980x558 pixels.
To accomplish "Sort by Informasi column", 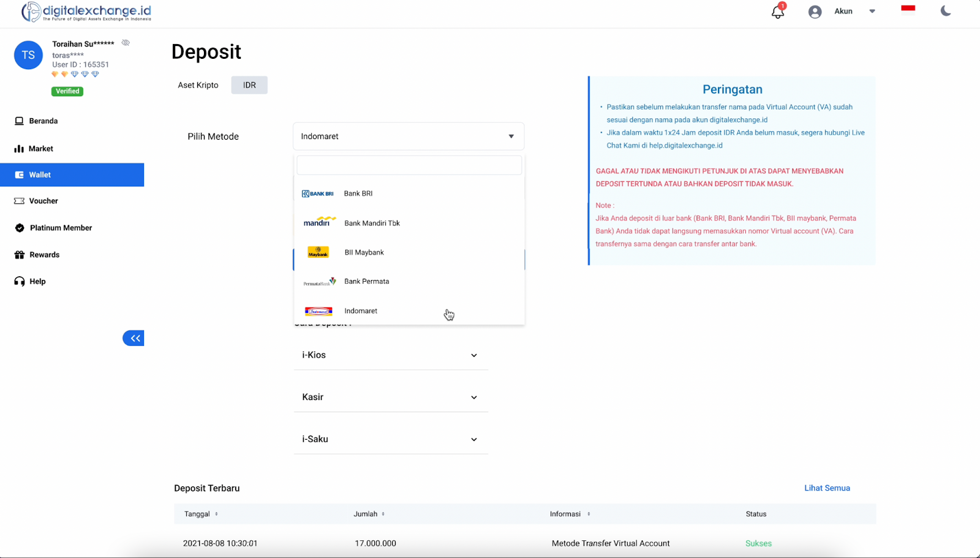I will pyautogui.click(x=570, y=514).
